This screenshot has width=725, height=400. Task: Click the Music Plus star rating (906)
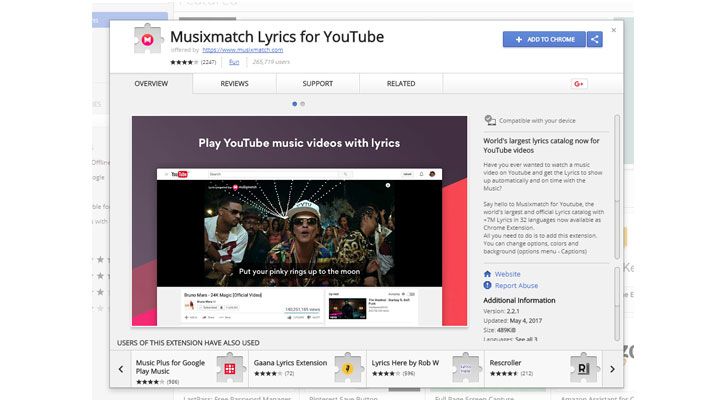coord(157,382)
